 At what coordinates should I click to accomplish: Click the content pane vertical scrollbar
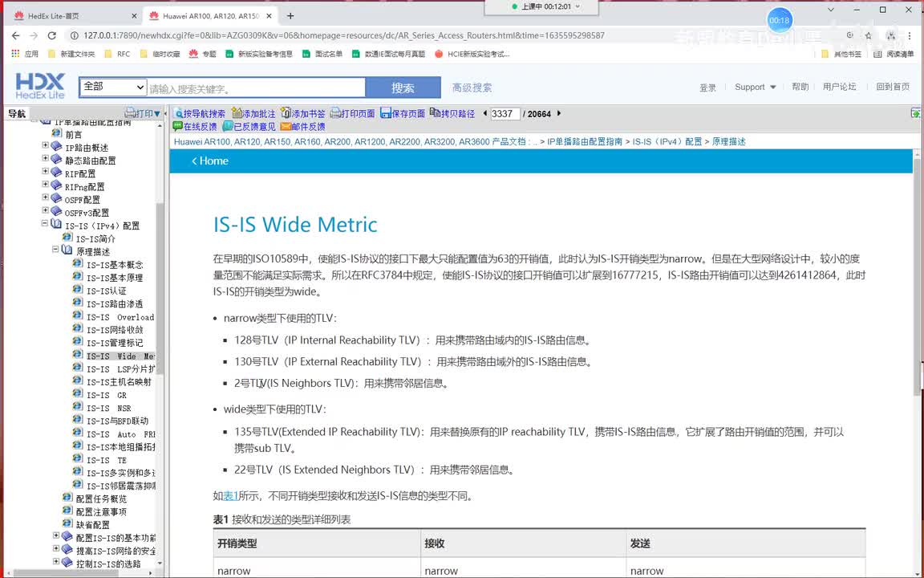click(x=917, y=277)
